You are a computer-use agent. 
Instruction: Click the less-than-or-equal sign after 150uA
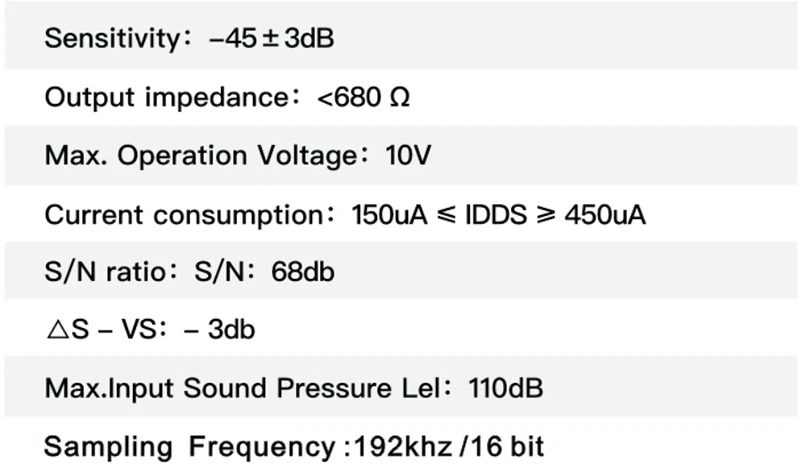click(447, 215)
